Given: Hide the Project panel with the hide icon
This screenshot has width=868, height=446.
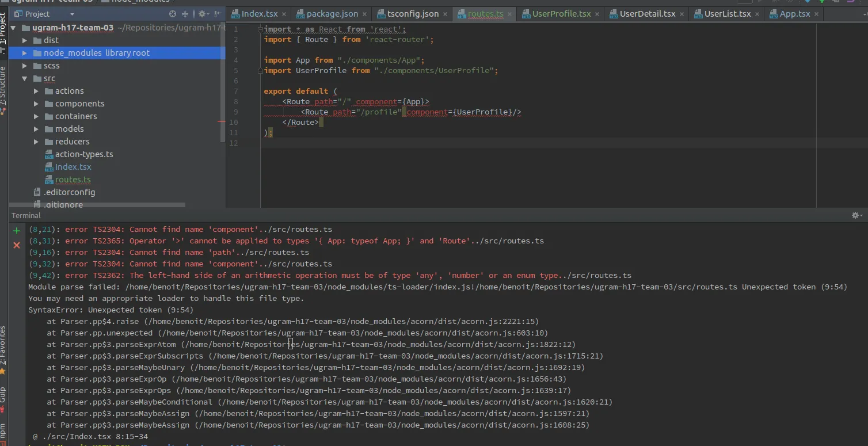Looking at the screenshot, I should (x=218, y=14).
